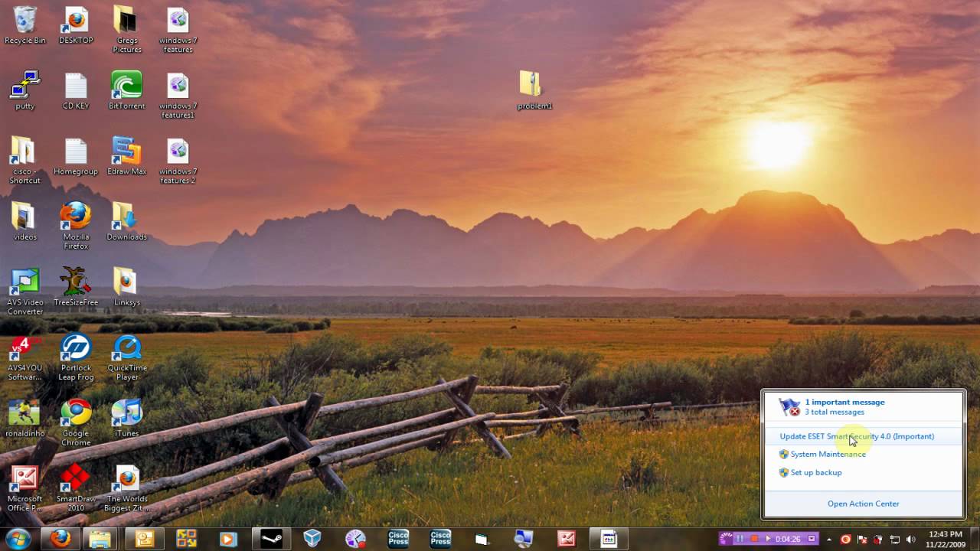Select the Google Chrome desktop icon

click(76, 422)
